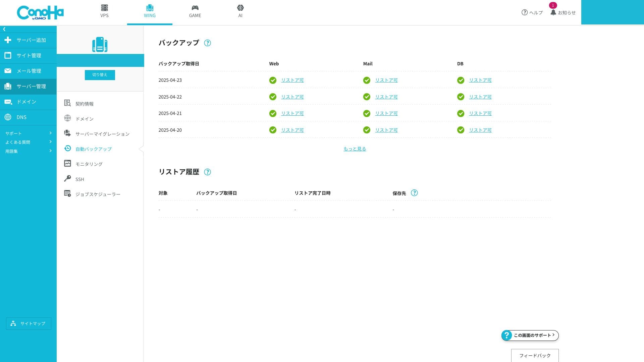Collapse the left sidebar with the arrow
This screenshot has width=644, height=362.
[4, 29]
